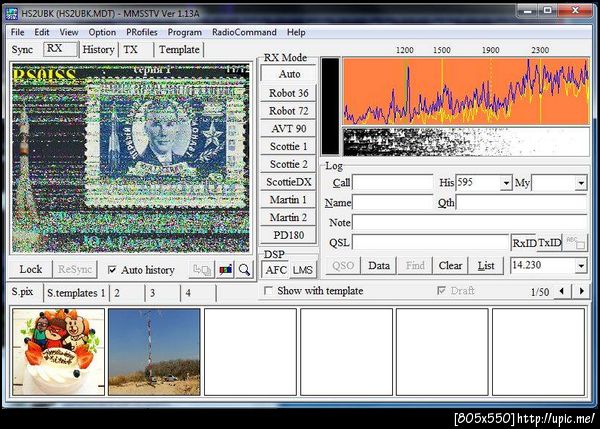The image size is (600, 429).
Task: Open the His RST dropdown
Action: [505, 183]
